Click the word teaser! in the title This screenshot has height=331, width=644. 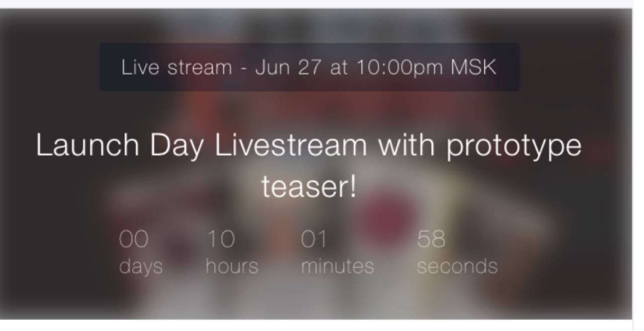point(309,187)
